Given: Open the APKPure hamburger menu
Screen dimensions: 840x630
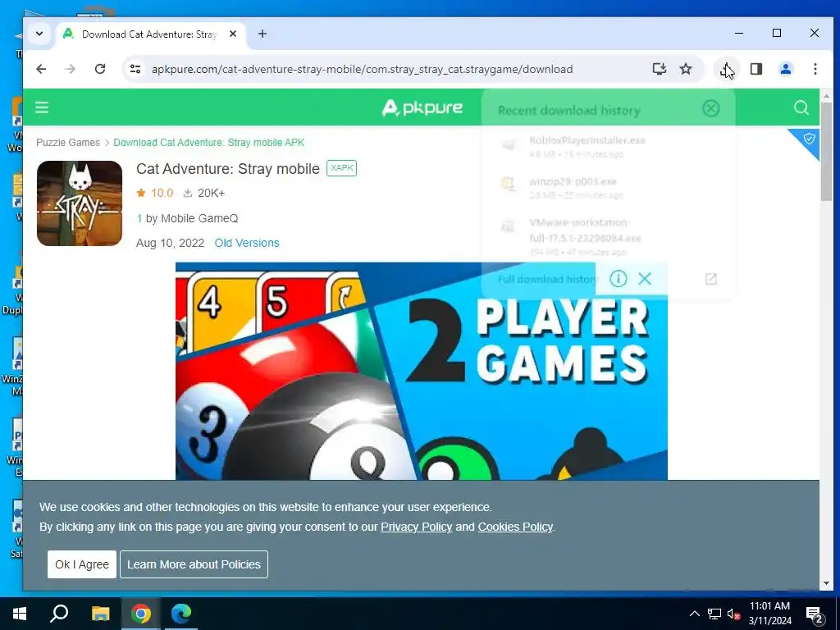Looking at the screenshot, I should click(x=42, y=107).
